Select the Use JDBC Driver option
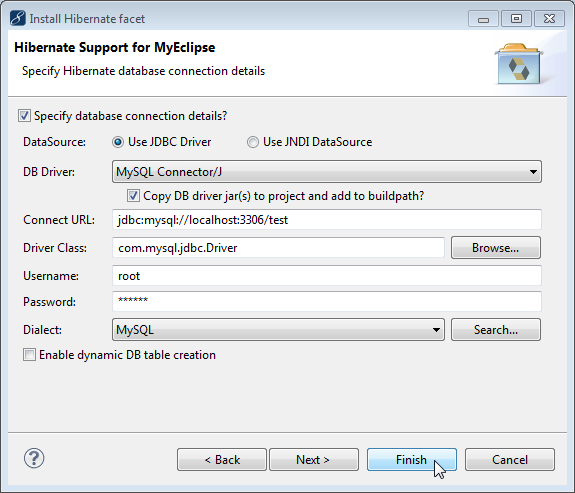Image resolution: width=575 pixels, height=493 pixels. click(x=118, y=142)
